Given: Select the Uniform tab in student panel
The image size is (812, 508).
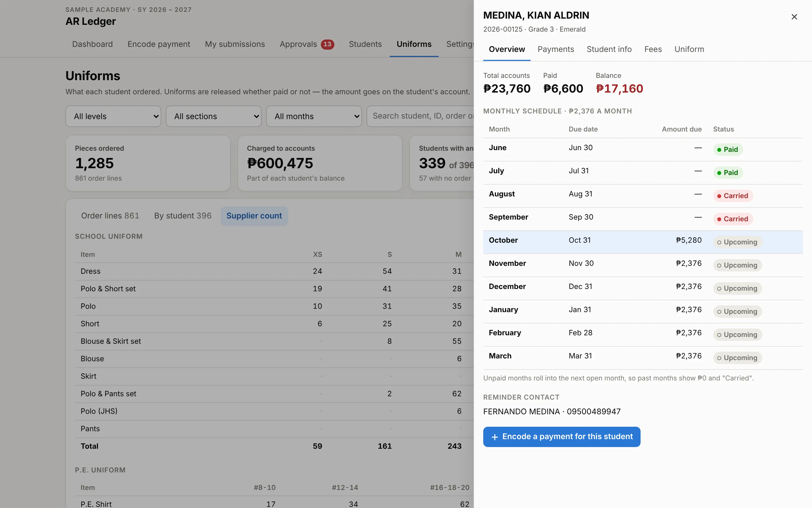Looking at the screenshot, I should point(689,49).
